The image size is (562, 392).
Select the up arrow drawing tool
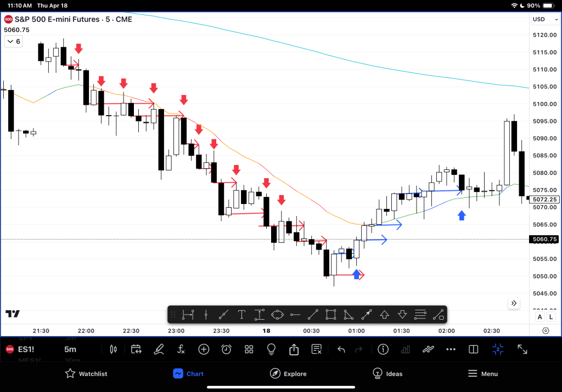384,315
